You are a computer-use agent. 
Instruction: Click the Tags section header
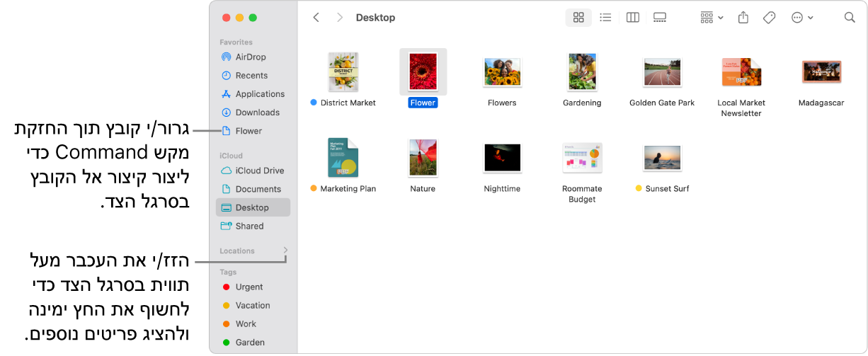(x=228, y=272)
